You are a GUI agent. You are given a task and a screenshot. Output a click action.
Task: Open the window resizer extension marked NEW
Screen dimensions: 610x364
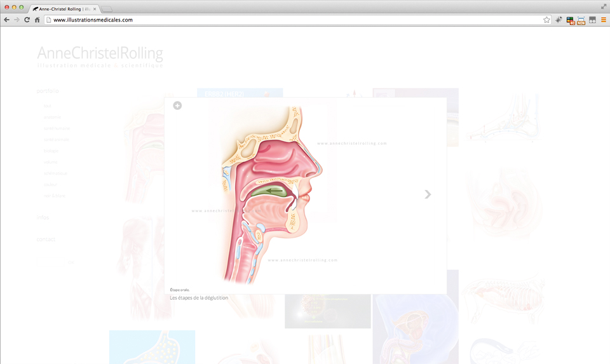581,20
